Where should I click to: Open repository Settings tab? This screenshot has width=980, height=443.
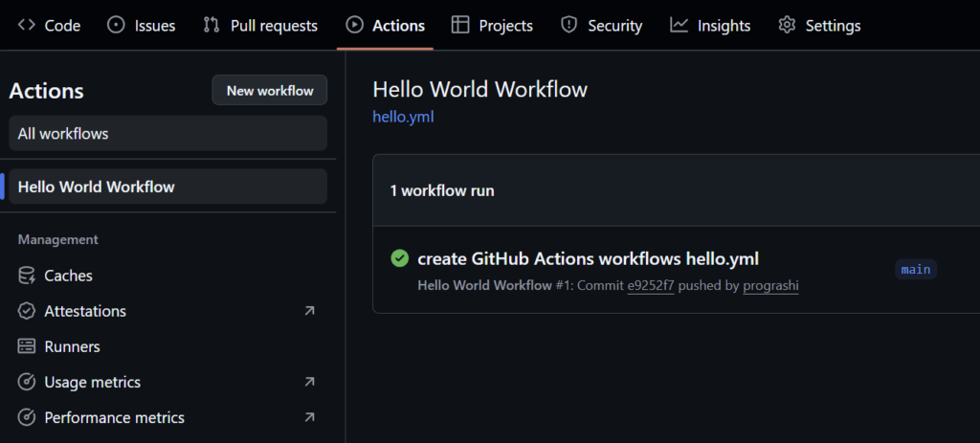coord(819,26)
